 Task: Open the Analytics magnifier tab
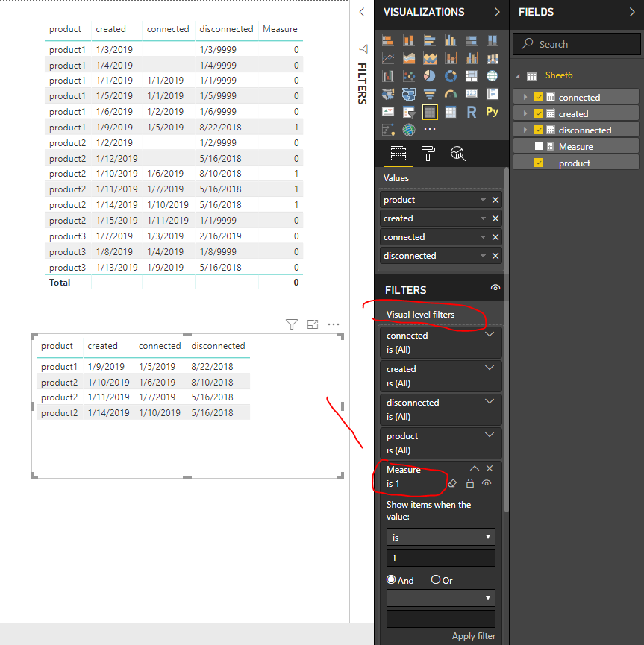coord(458,154)
